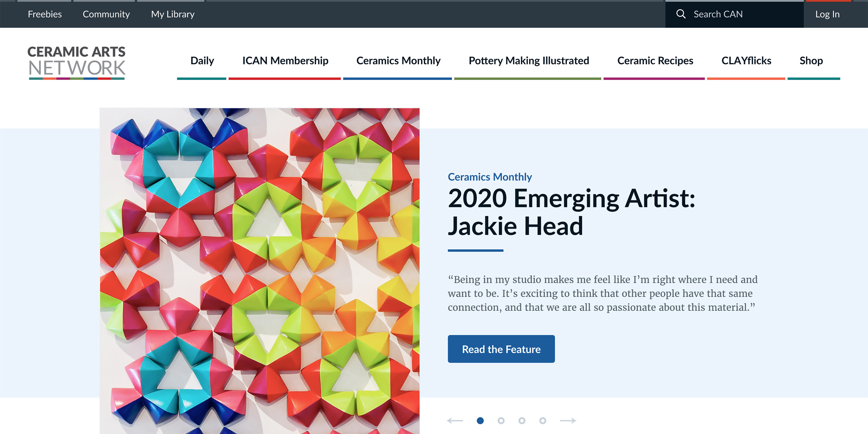The width and height of the screenshot is (868, 434).
Task: Open ICAN Membership navigation item
Action: 285,61
